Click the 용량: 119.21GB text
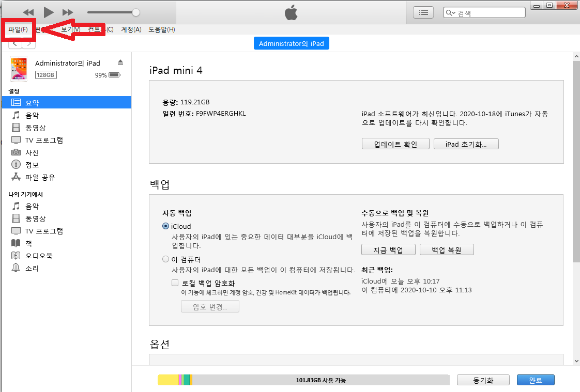Image resolution: width=580 pixels, height=392 pixels. tap(186, 102)
